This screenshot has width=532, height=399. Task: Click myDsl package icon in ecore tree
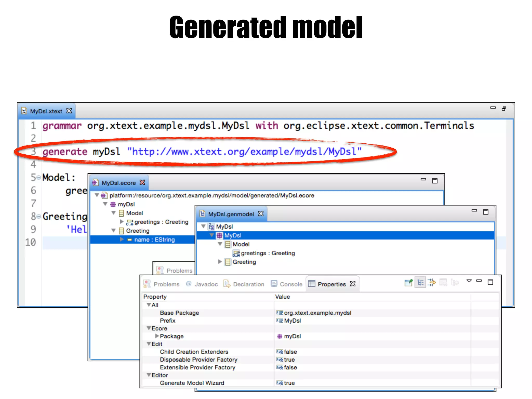[x=113, y=204]
